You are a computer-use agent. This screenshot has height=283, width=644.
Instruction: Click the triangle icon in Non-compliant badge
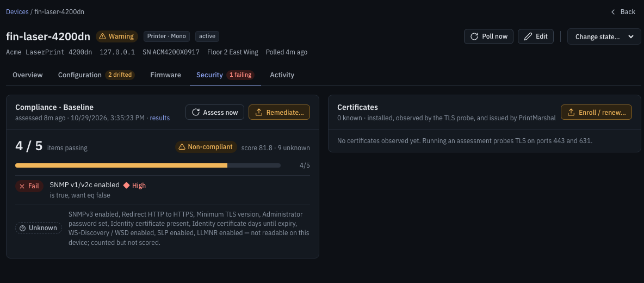coord(182,147)
